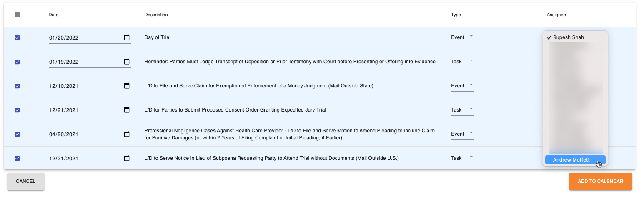Open calendar picker for 04/20/2021 date
Image resolution: width=644 pixels, height=199 pixels.
click(127, 134)
